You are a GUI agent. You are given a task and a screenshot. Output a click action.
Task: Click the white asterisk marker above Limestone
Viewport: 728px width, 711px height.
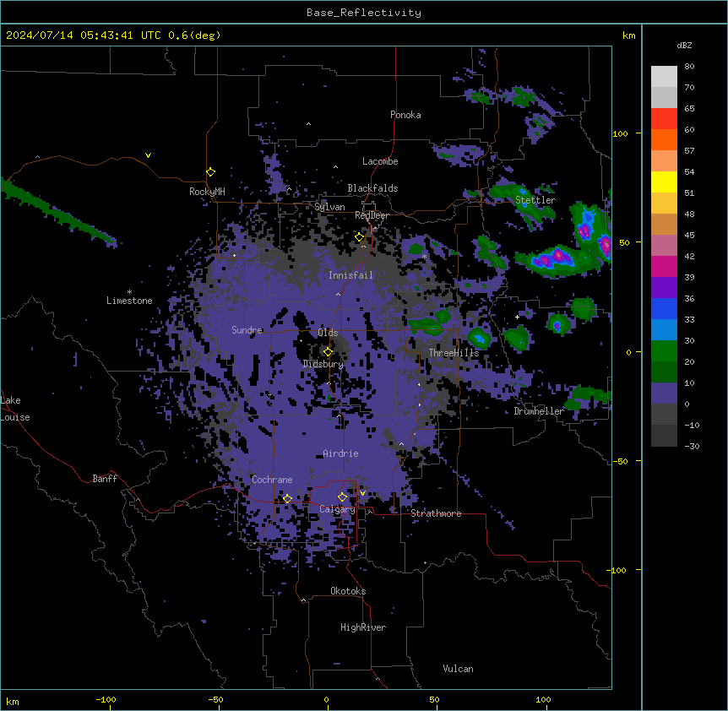129,292
